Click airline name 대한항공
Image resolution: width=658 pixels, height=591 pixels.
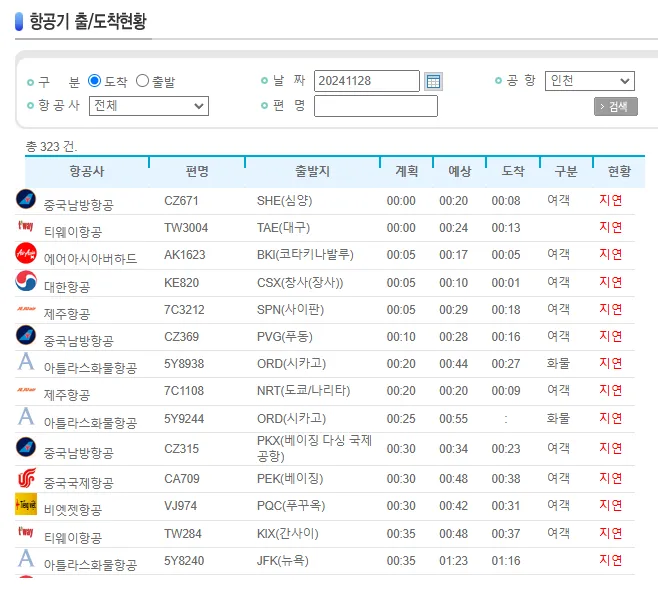point(67,287)
